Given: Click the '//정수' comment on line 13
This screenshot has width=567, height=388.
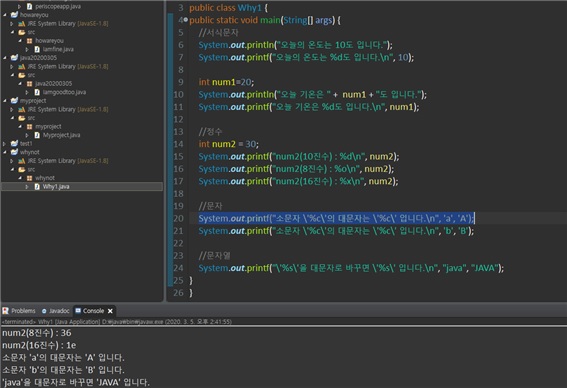Looking at the screenshot, I should coord(210,132).
